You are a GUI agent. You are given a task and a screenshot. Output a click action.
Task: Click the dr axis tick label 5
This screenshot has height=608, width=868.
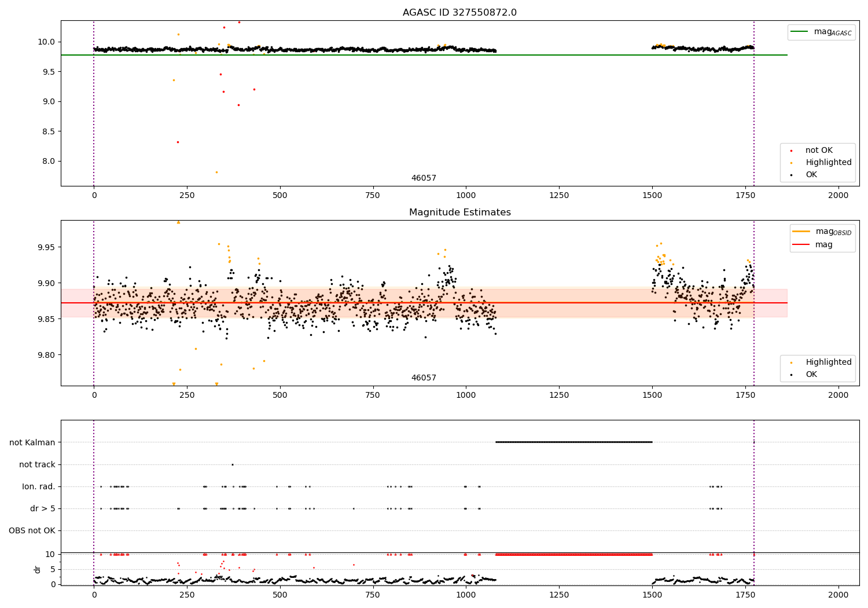click(53, 569)
